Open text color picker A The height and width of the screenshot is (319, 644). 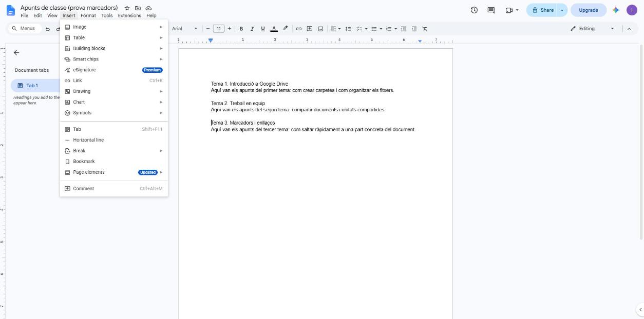(x=274, y=29)
